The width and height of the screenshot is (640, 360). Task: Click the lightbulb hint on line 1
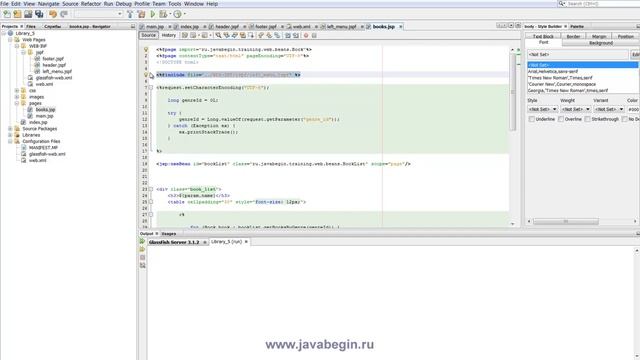(x=146, y=49)
